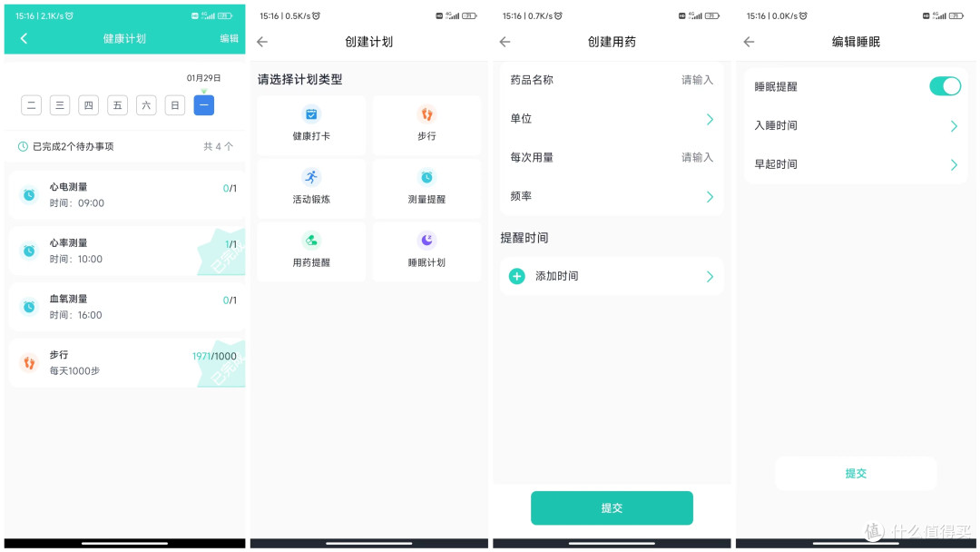980x552 pixels.
Task: Tap the 每天1000步 description text
Action: point(74,371)
